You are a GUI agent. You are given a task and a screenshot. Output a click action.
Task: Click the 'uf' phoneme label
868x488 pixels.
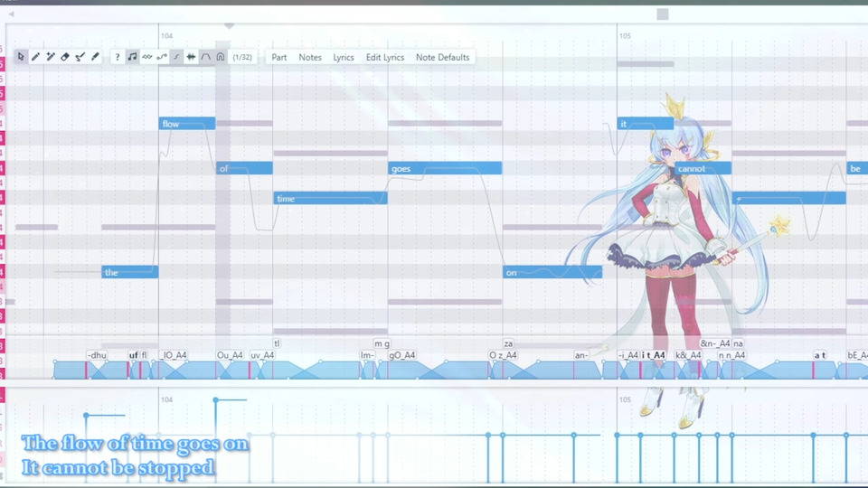134,355
